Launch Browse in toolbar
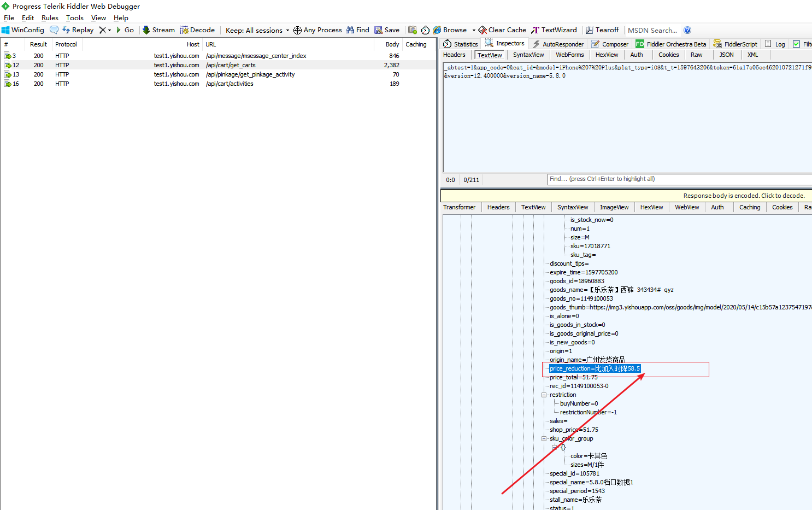The width and height of the screenshot is (812, 510). 450,30
